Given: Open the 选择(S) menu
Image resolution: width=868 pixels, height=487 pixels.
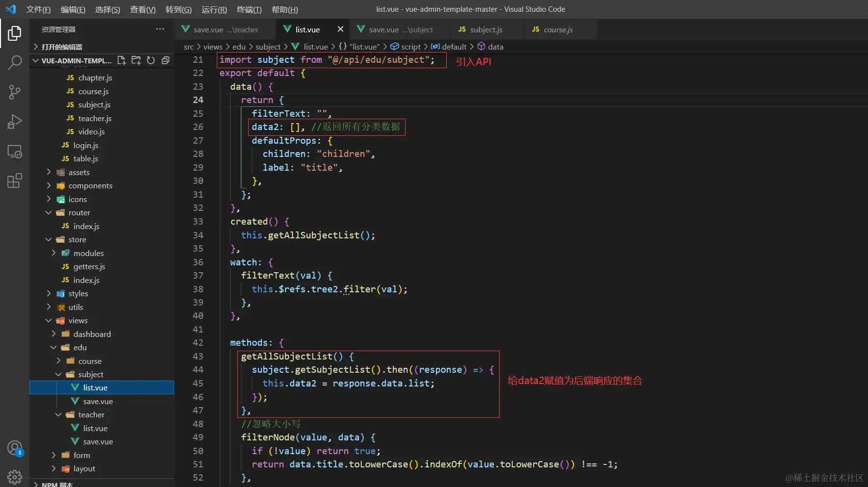Looking at the screenshot, I should (x=107, y=9).
